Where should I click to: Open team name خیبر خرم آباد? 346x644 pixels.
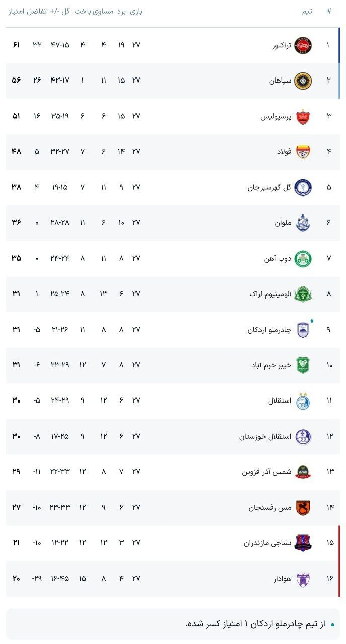[x=271, y=365]
